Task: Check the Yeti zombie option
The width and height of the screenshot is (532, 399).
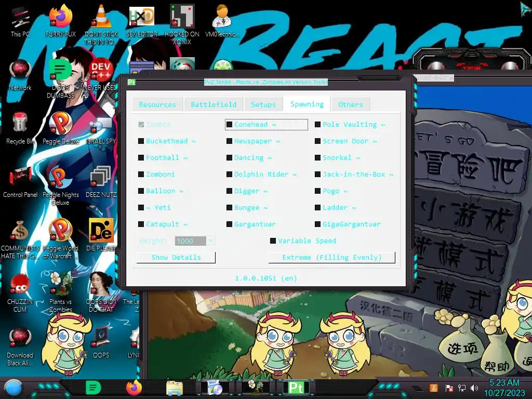Action: [x=141, y=208]
